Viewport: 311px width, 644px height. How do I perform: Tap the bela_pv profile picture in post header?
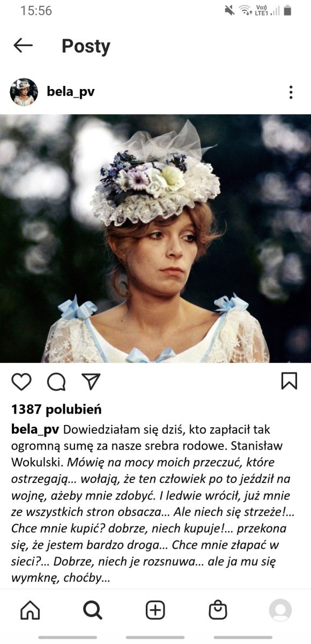point(24,92)
